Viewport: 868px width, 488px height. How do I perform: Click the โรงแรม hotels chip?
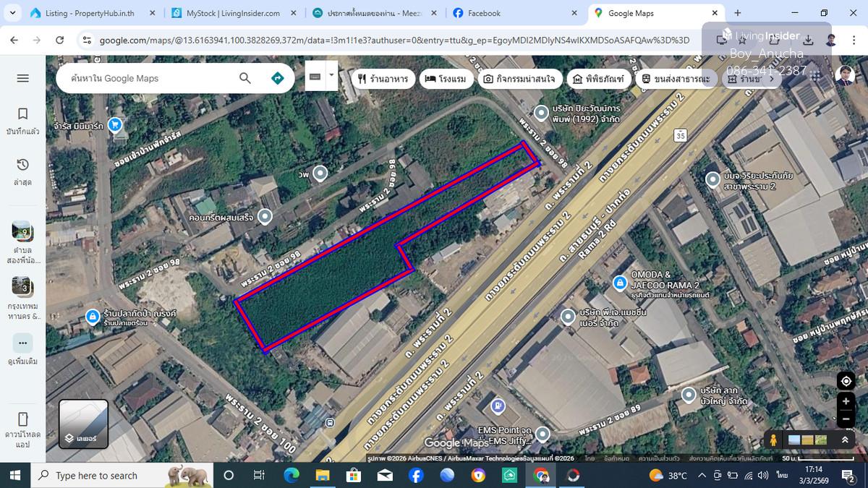tap(446, 79)
